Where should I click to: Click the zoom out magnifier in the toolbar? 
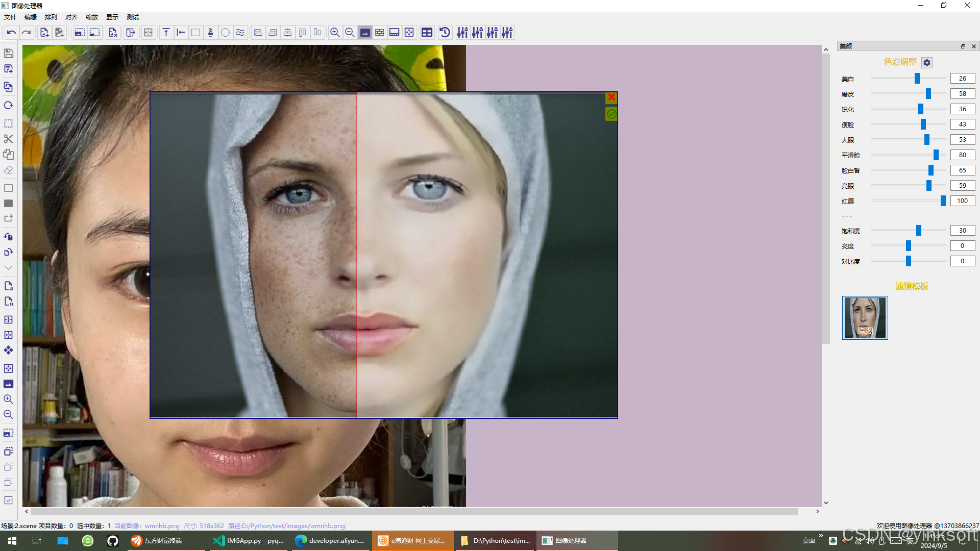(350, 33)
